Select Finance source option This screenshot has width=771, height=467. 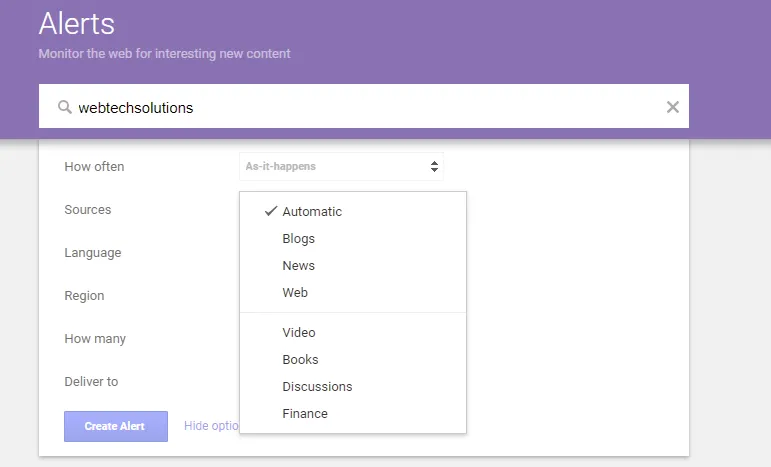tap(353, 413)
